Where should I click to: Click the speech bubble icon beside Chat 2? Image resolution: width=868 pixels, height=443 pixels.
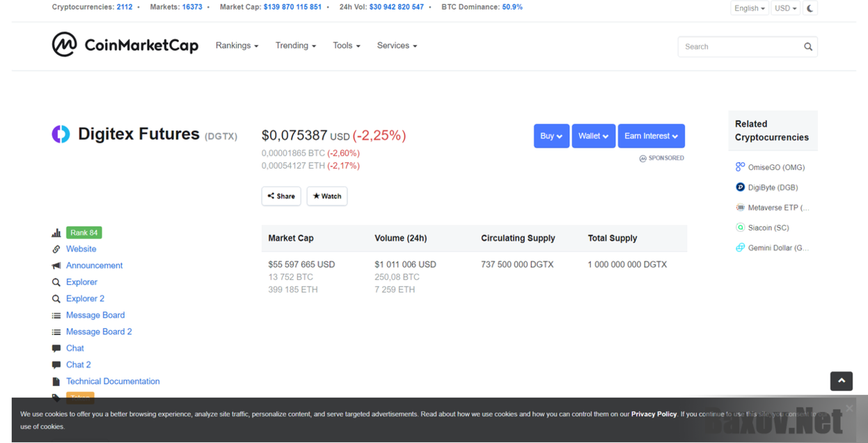[x=56, y=365]
